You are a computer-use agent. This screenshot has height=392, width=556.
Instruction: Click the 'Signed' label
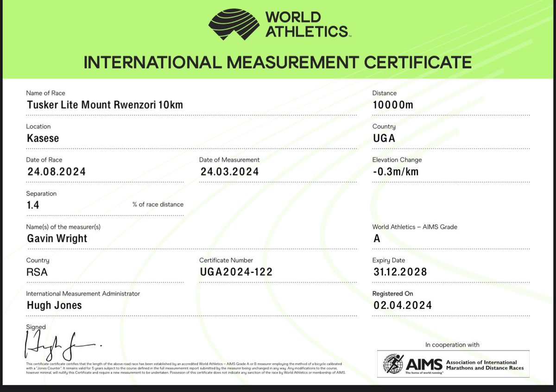[x=36, y=327]
